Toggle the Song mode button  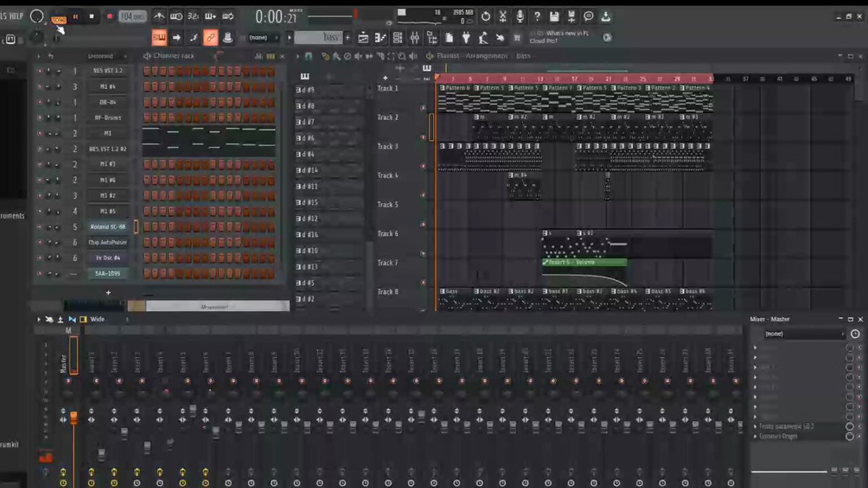tap(59, 16)
